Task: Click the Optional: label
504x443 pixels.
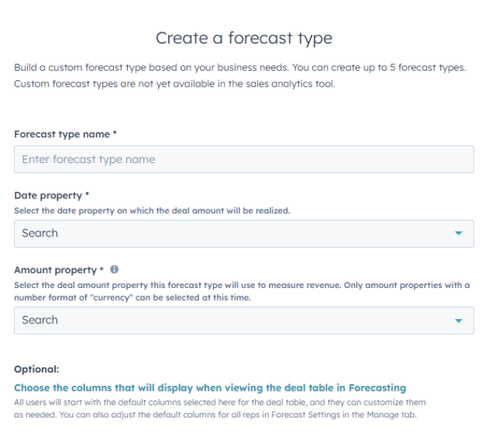Action: click(37, 369)
